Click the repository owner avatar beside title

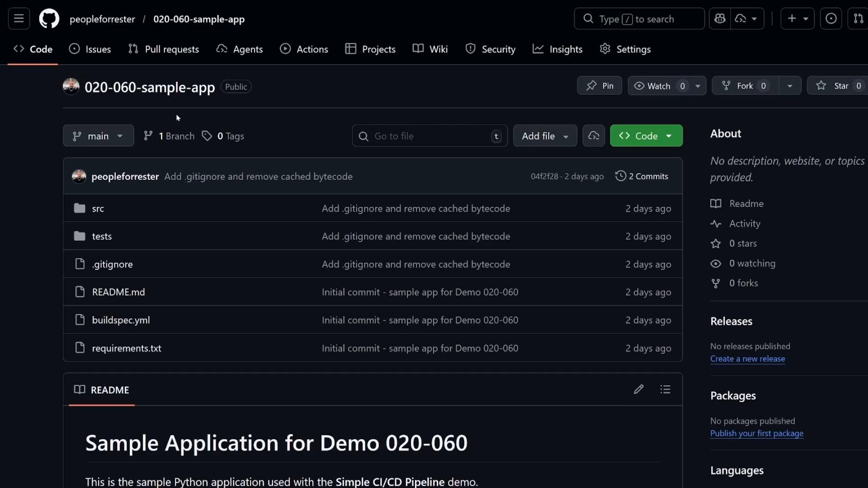pos(71,86)
